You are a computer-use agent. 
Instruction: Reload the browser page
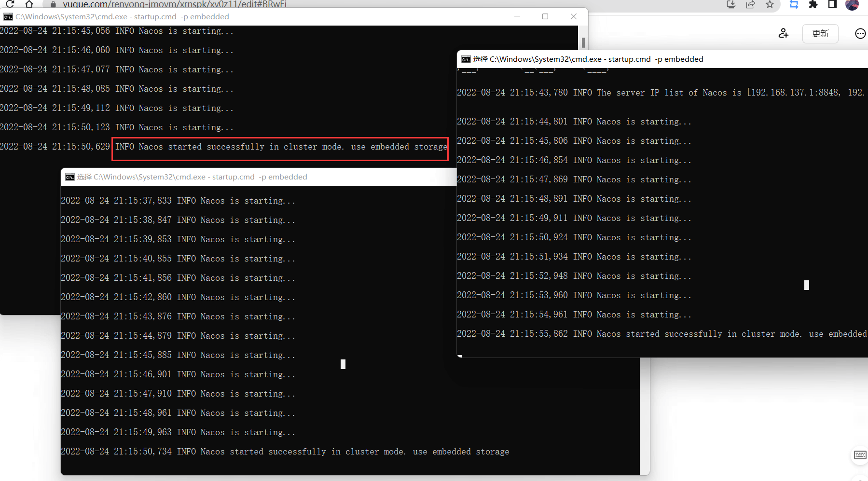[10, 4]
